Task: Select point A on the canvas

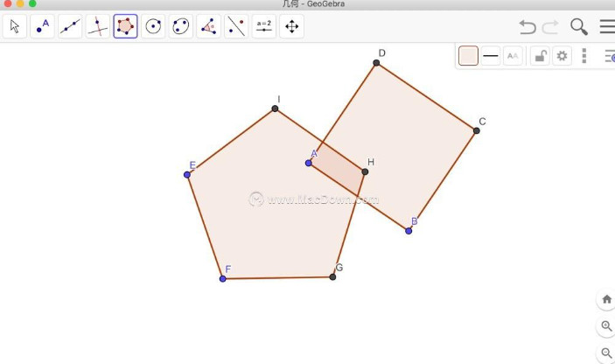Action: click(309, 163)
